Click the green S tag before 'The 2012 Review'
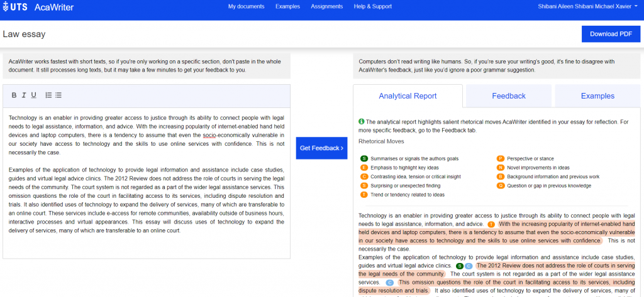The height and width of the screenshot is (297, 644). coord(460,266)
